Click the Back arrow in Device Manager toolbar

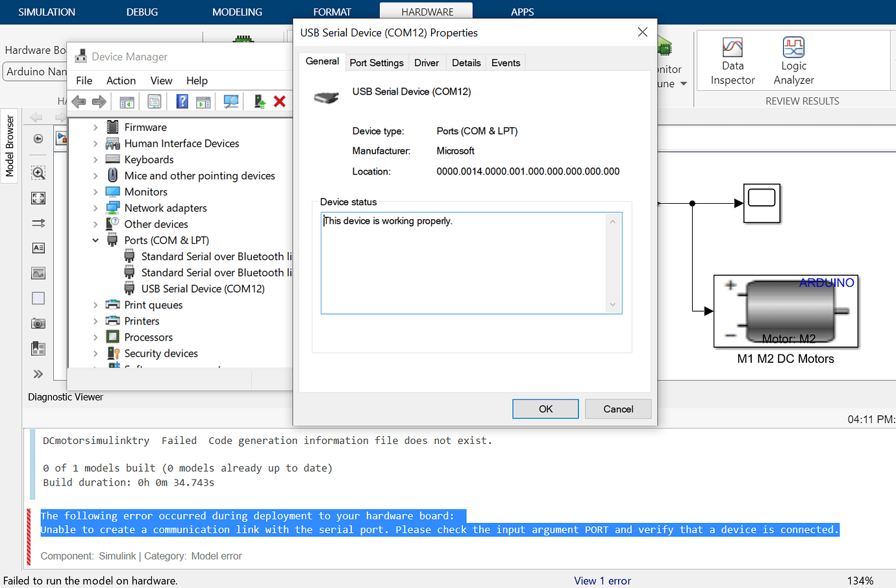[79, 101]
